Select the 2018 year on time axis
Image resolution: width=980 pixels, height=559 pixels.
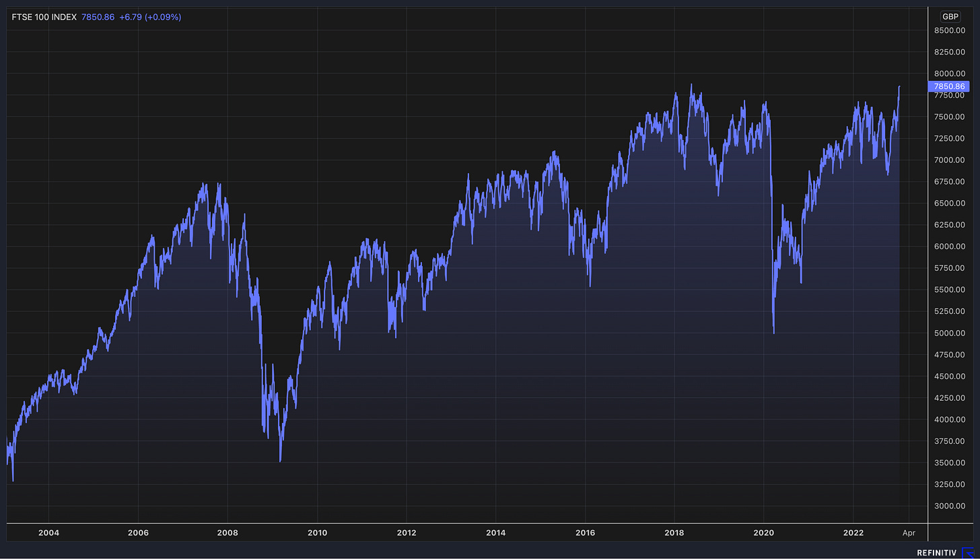[x=675, y=533]
